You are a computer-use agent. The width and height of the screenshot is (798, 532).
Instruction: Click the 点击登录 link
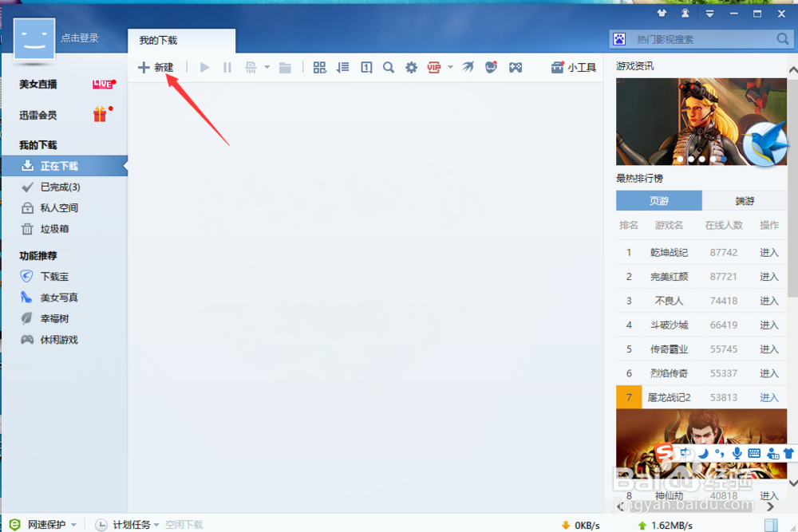[79, 37]
